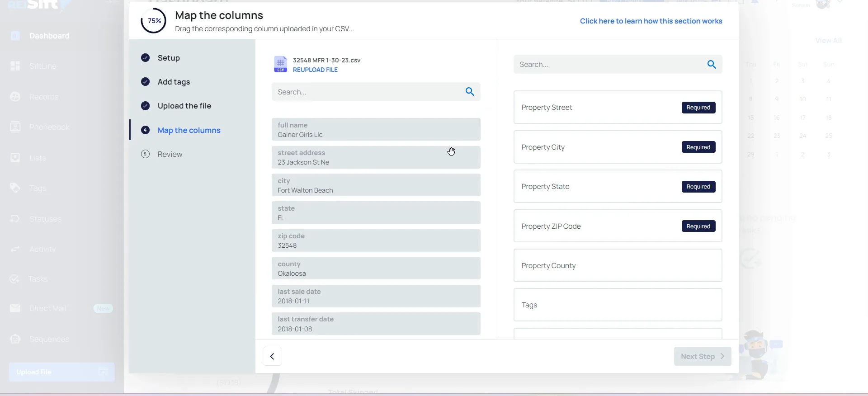Screen dimensions: 868x396
Task: Click the Lists icon in sidebar
Action: point(15,158)
